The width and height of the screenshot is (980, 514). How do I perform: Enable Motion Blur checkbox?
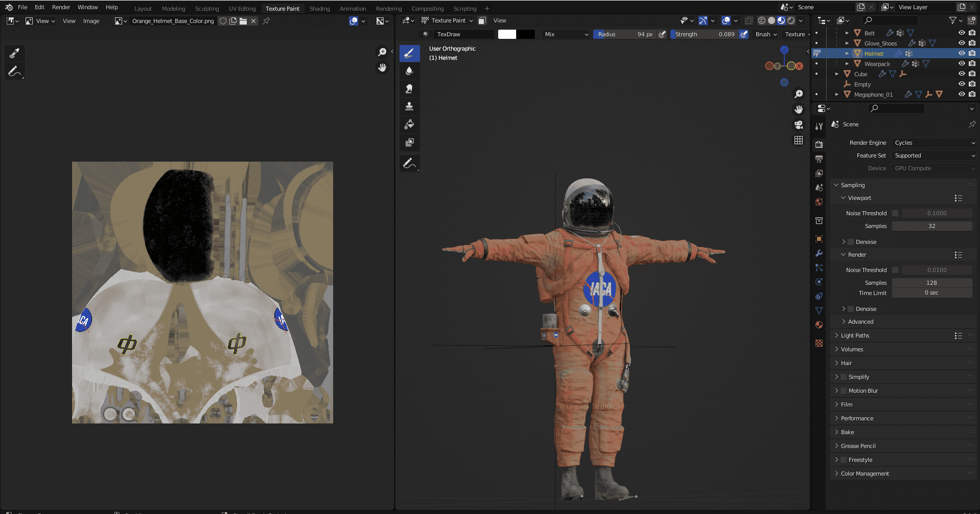click(x=844, y=391)
